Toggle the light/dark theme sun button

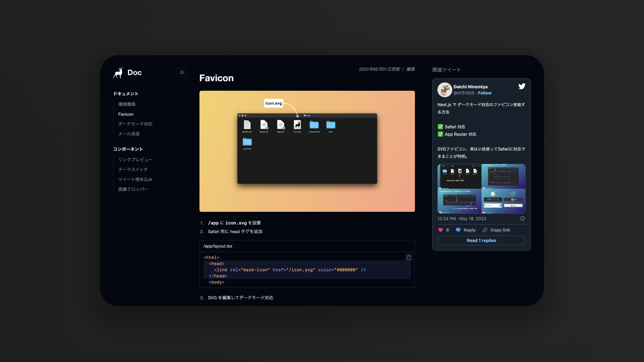[182, 72]
